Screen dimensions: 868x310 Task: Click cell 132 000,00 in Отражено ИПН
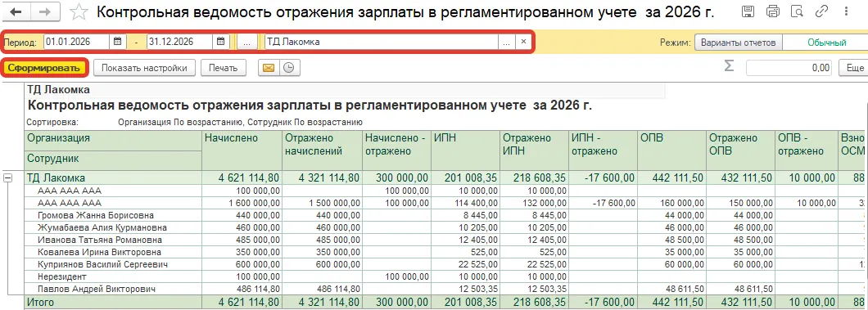point(534,203)
